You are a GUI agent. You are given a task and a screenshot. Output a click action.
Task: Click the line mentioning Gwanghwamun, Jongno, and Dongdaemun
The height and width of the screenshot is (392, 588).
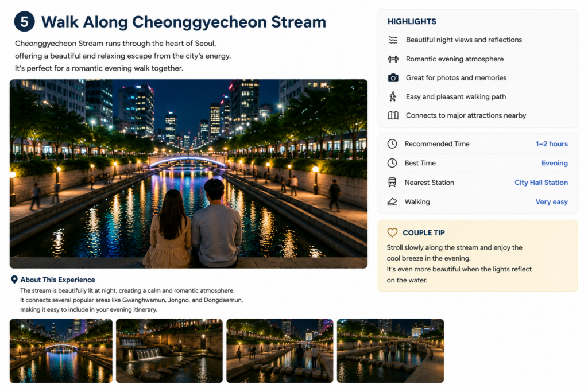click(131, 300)
